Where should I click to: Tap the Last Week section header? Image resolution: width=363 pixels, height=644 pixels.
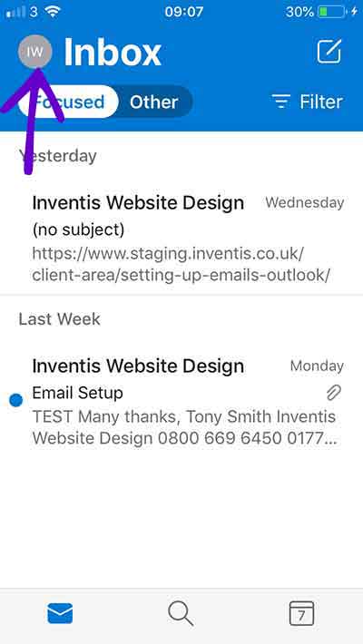(60, 319)
